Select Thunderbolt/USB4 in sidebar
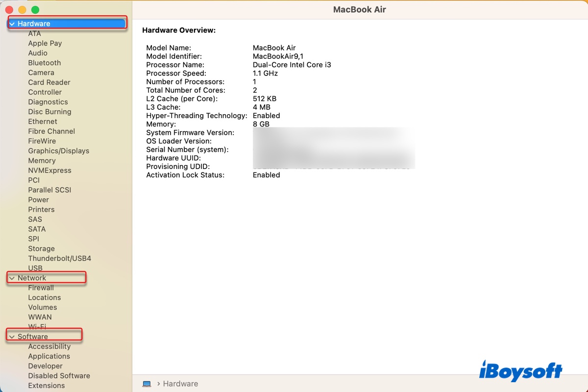 [59, 258]
